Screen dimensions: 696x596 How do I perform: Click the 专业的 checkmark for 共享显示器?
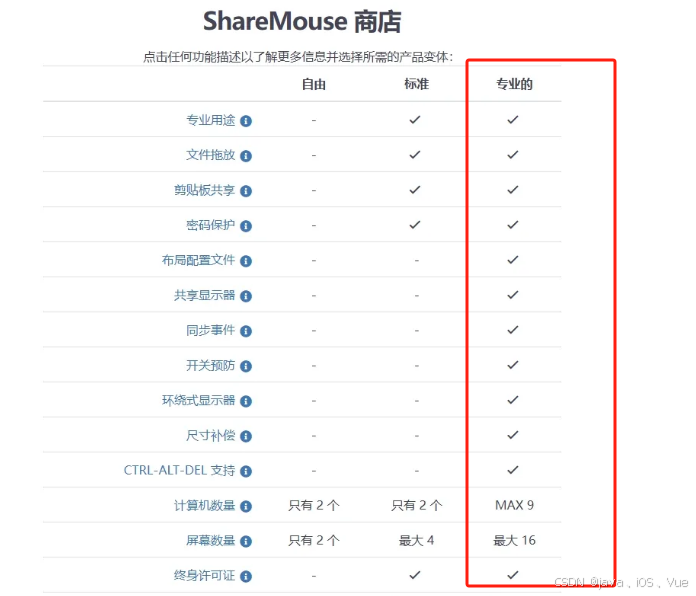pyautogui.click(x=513, y=295)
